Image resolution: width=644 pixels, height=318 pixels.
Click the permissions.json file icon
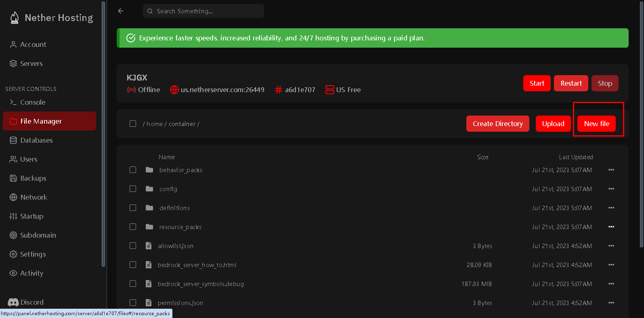click(149, 303)
